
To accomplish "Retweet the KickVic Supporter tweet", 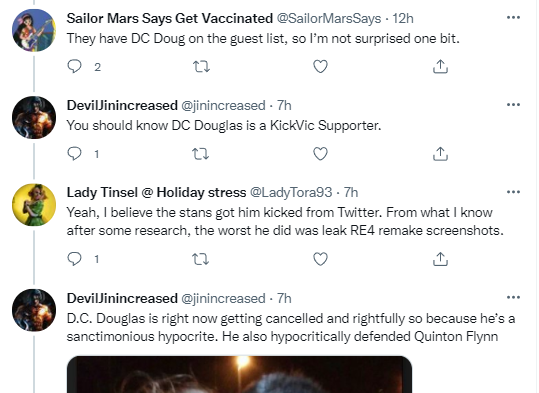I will (201, 154).
